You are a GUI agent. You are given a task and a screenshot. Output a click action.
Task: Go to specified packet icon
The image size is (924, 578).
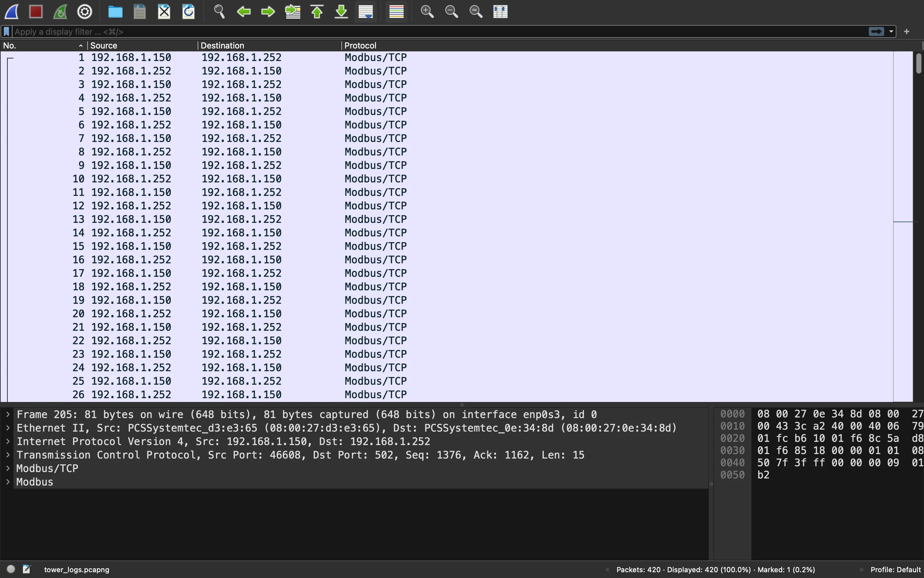(x=293, y=12)
